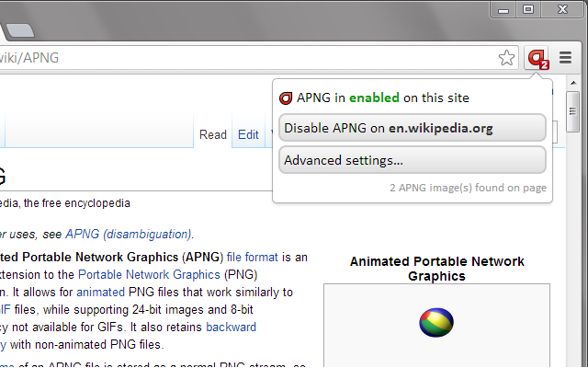Image resolution: width=588 pixels, height=368 pixels.
Task: Click the scrollbar up arrow
Action: click(x=573, y=83)
